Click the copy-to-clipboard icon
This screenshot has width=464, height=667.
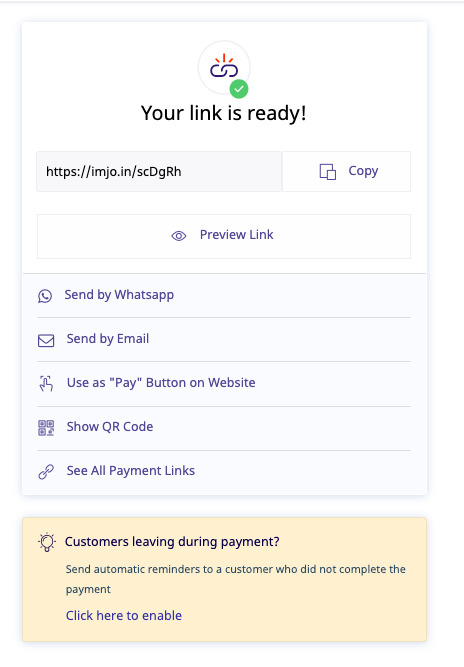click(x=327, y=172)
